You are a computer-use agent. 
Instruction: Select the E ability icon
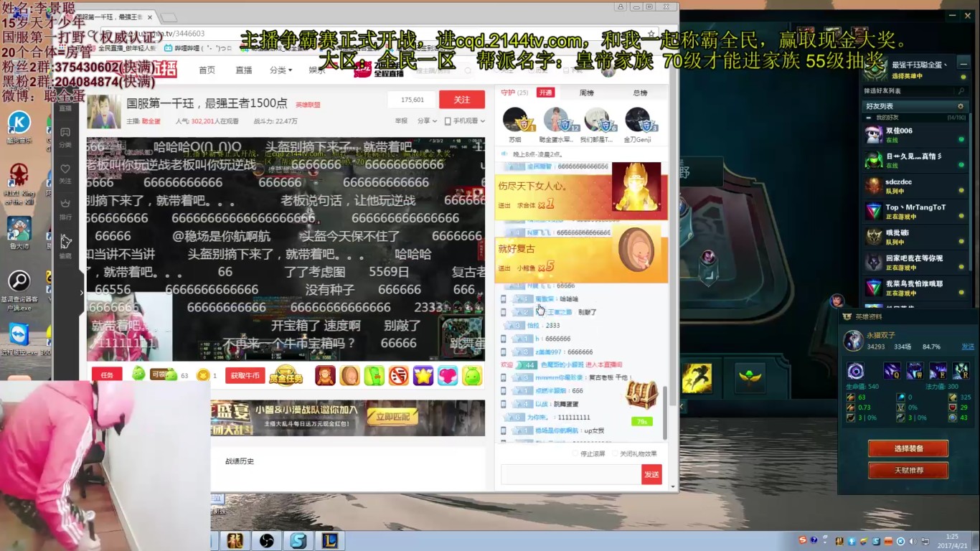(938, 371)
